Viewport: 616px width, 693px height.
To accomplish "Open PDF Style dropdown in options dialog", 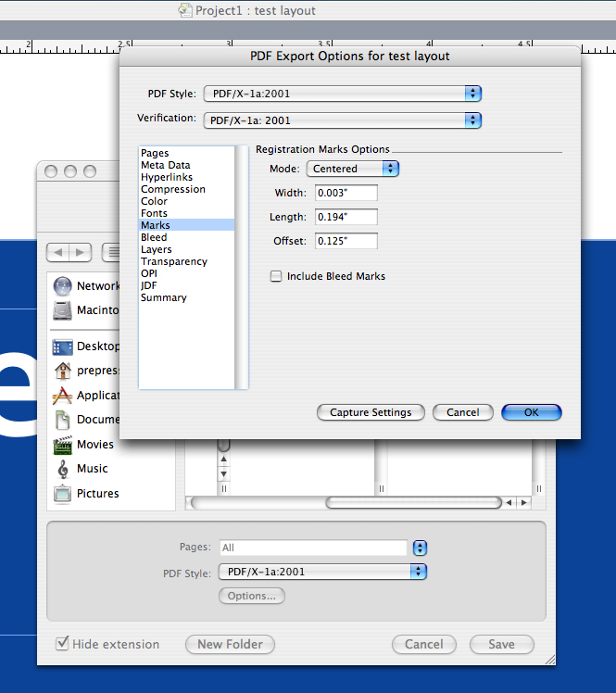I will [343, 94].
